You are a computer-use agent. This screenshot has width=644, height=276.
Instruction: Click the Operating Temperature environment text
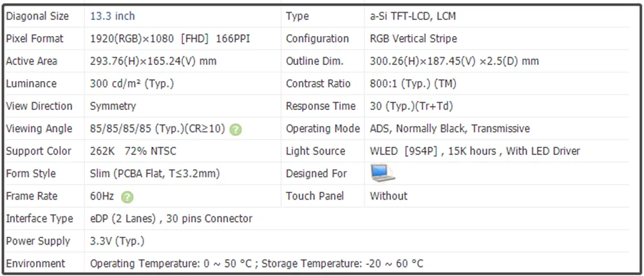point(256,264)
